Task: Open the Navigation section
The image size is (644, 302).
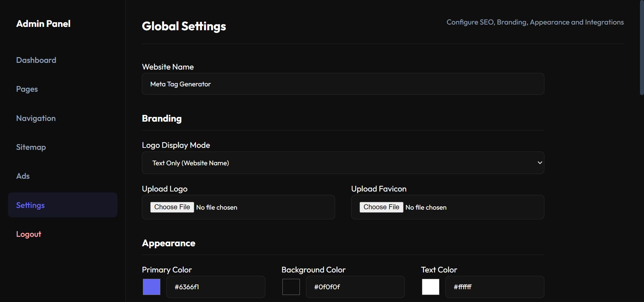Action: (x=36, y=118)
